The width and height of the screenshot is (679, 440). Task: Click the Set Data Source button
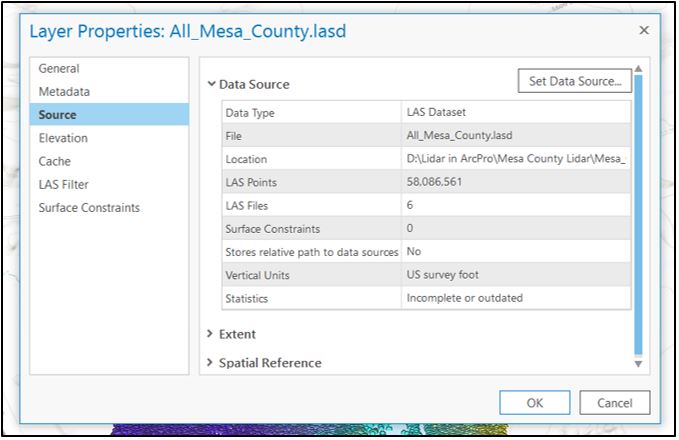pos(575,81)
